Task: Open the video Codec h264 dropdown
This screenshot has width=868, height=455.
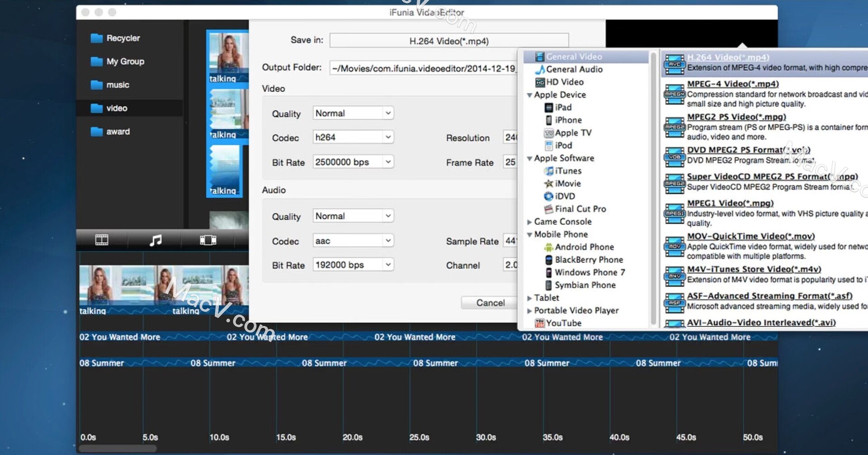Action: point(353,137)
